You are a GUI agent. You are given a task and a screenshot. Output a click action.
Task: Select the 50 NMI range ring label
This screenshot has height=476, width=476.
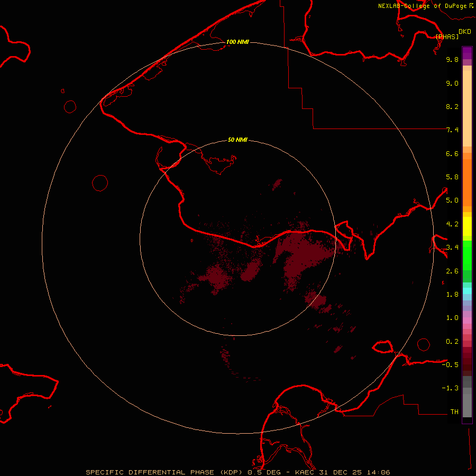click(237, 140)
